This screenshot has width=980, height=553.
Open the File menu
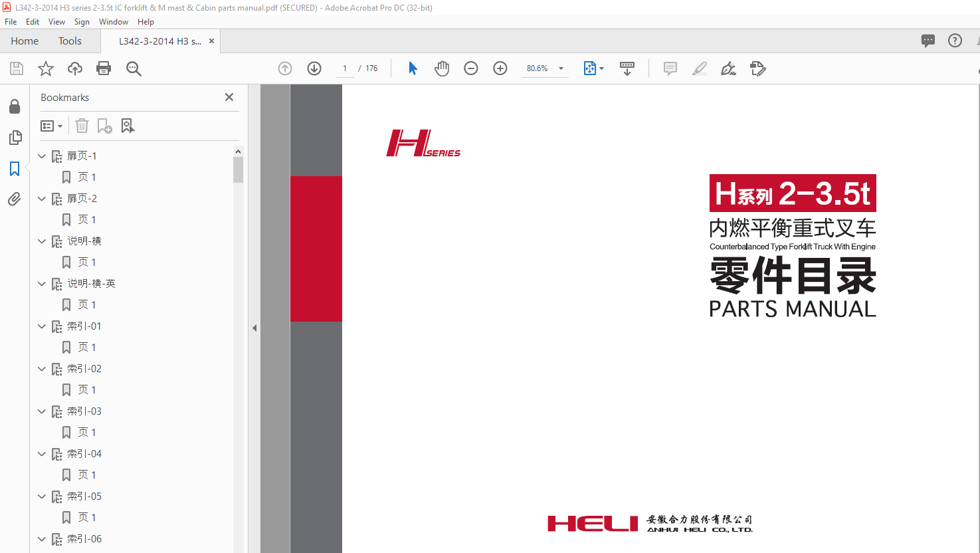coord(11,22)
